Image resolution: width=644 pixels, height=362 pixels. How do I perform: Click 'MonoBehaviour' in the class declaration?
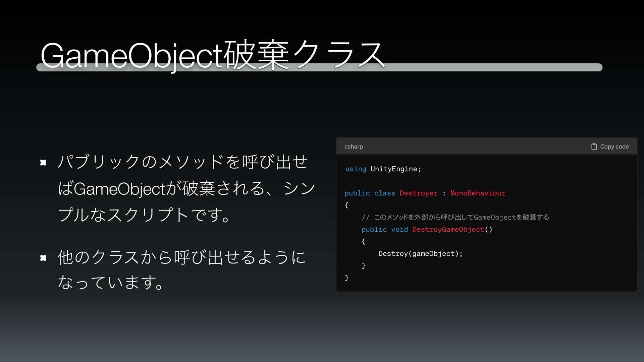[478, 193]
